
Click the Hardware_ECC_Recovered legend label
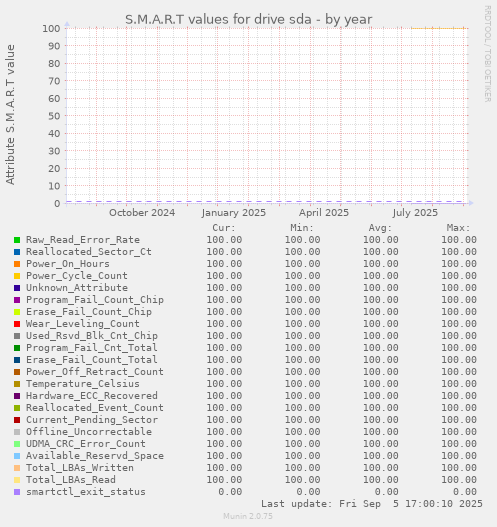pos(92,396)
